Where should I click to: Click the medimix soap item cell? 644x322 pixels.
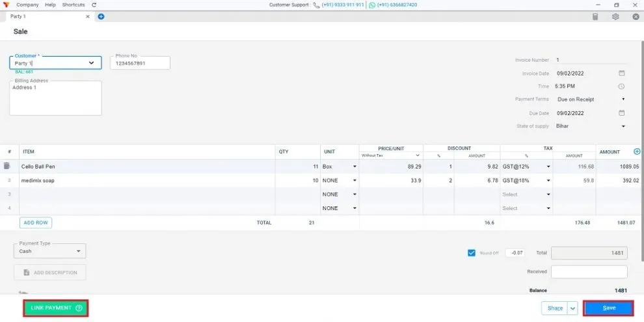click(x=147, y=181)
